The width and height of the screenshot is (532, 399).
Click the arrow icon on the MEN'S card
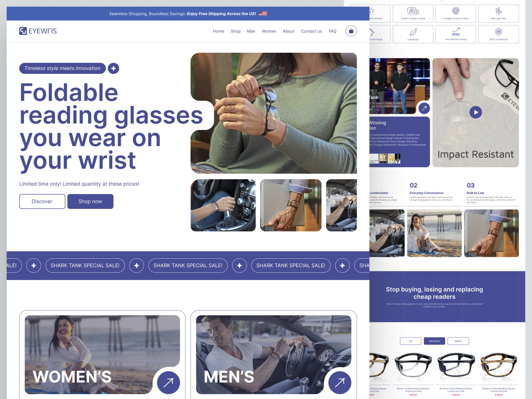(x=340, y=383)
